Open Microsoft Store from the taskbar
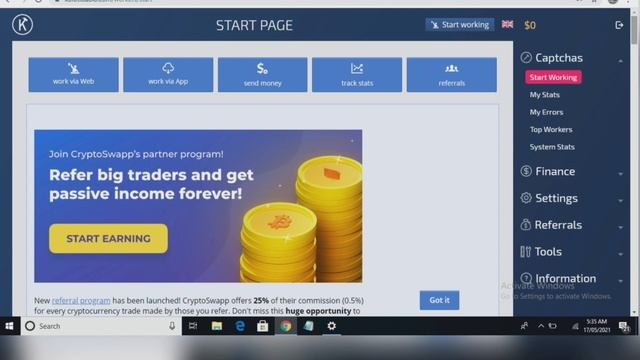The width and height of the screenshot is (640, 360). pos(262,326)
